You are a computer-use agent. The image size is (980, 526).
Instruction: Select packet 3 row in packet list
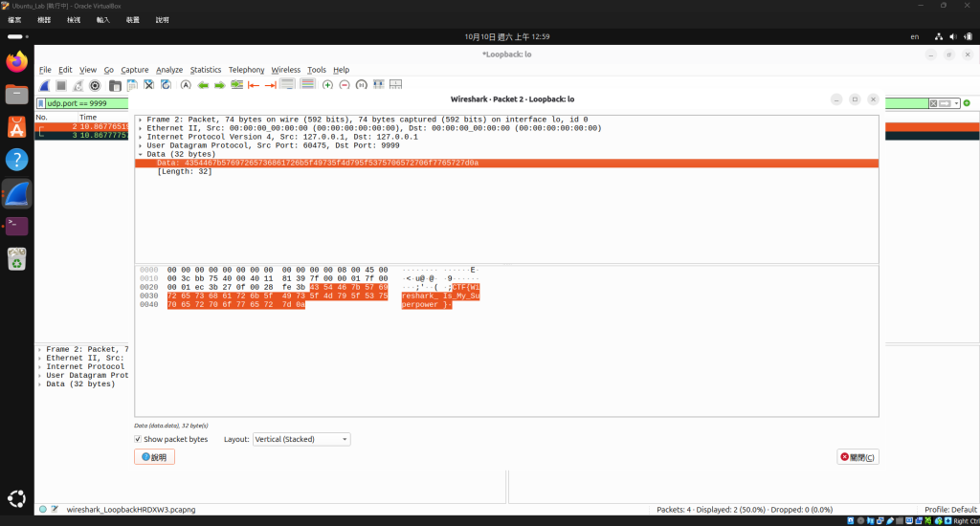(x=82, y=136)
